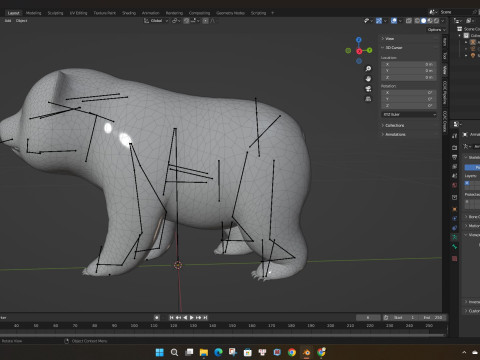This screenshot has height=360, width=480.
Task: Switch to the Animation workspace tab
Action: pos(151,13)
